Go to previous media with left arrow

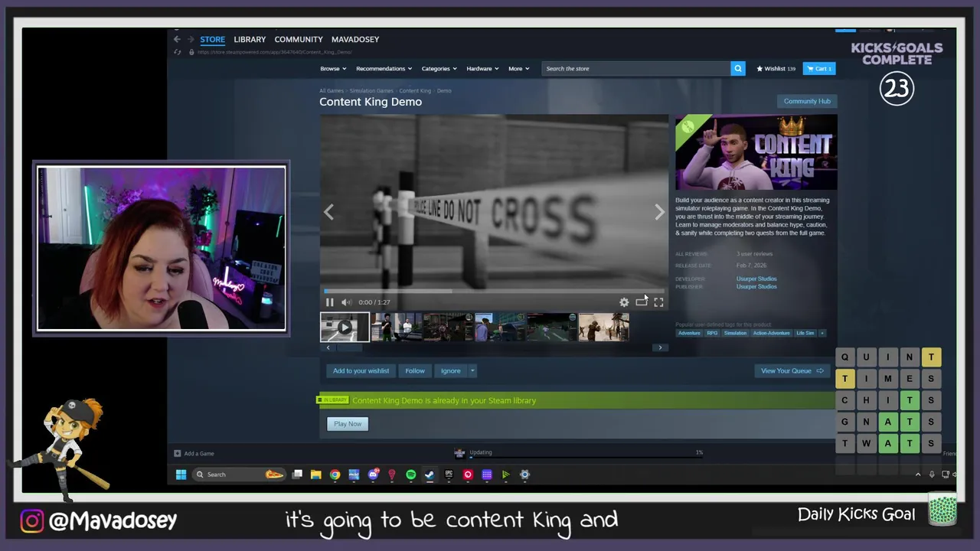[x=328, y=212]
